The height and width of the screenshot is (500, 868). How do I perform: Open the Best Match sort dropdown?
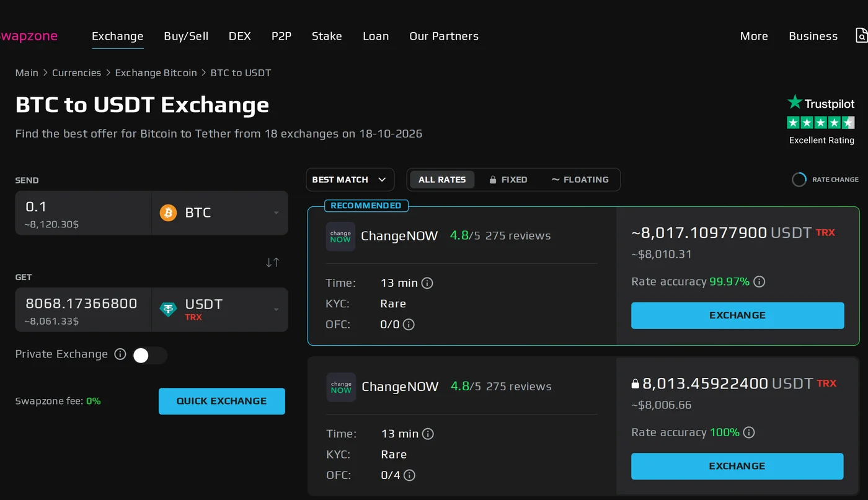coord(350,180)
